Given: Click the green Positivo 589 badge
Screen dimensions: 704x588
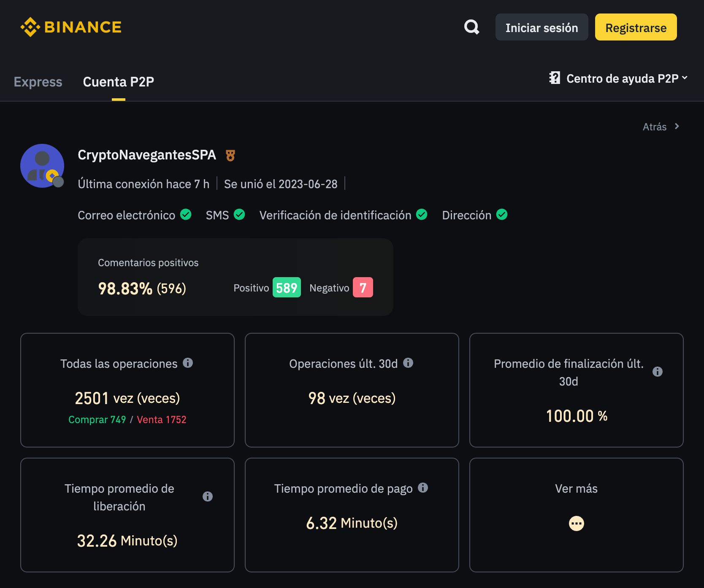Looking at the screenshot, I should click(x=287, y=288).
